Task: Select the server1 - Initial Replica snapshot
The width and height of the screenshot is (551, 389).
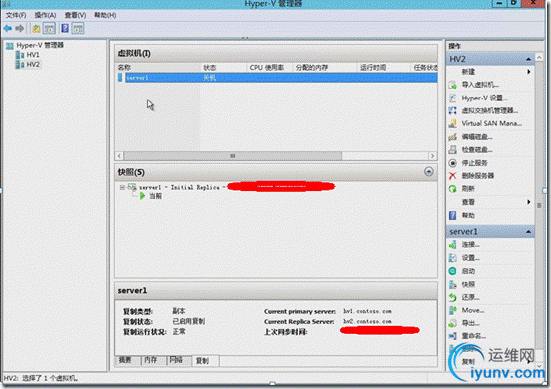Action: click(179, 187)
